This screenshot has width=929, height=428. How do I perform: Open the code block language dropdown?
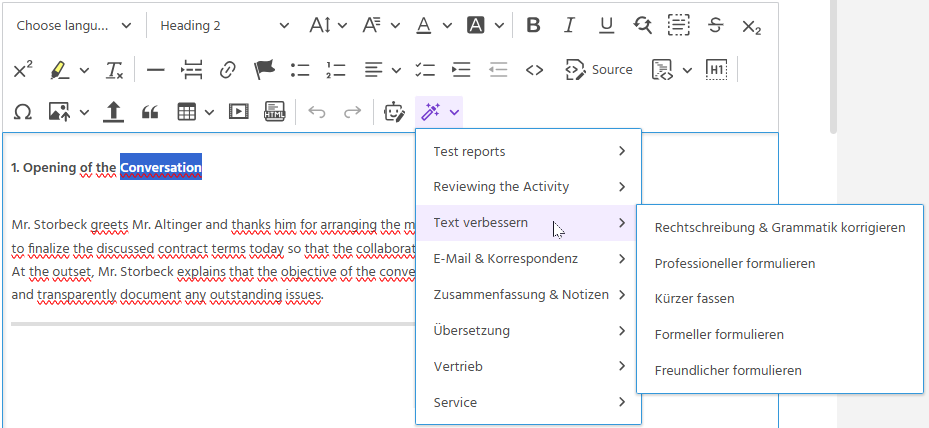(672, 70)
